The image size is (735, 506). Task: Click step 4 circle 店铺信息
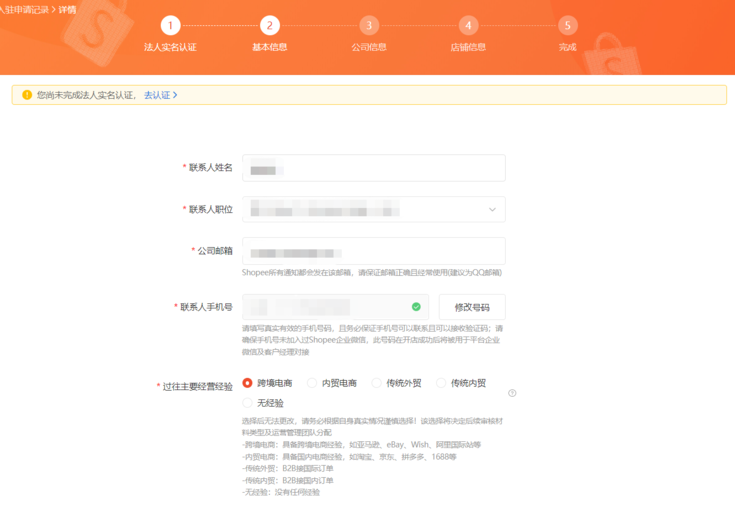click(x=468, y=25)
